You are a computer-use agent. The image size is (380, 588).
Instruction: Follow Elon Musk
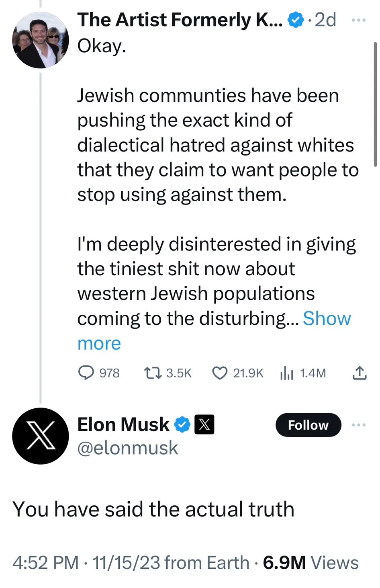(308, 425)
